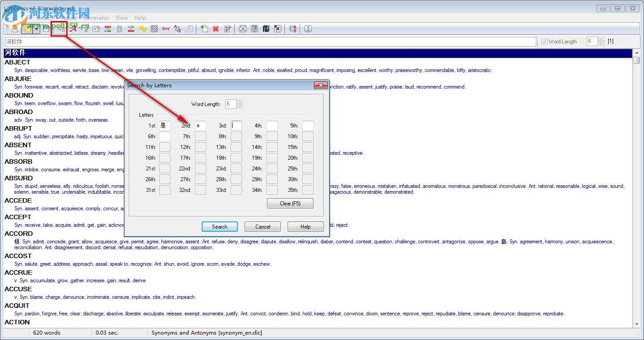This screenshot has width=644, height=340.
Task: Open help with the question mark icon
Action: tap(308, 29)
